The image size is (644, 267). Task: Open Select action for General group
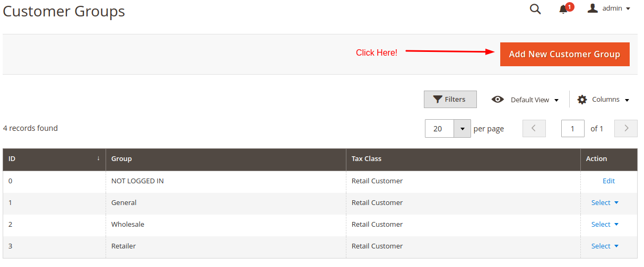click(x=605, y=203)
